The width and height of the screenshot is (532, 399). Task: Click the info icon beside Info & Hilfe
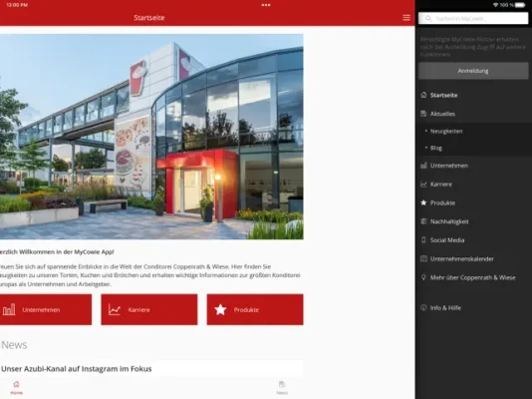(423, 307)
